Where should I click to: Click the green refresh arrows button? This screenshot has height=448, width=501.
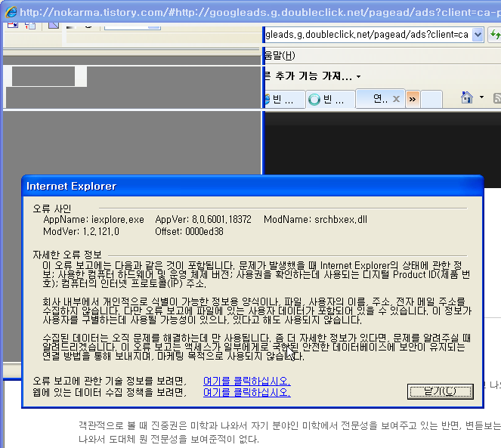click(x=495, y=35)
